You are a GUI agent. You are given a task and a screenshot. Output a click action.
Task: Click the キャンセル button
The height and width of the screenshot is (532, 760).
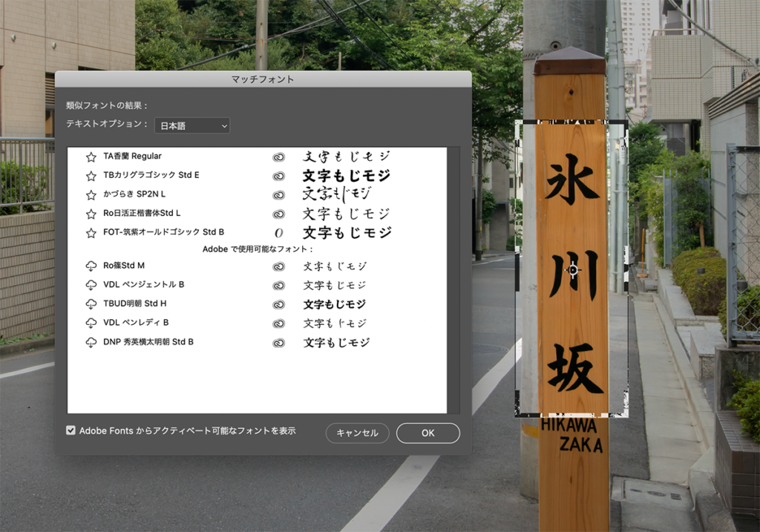tap(357, 433)
